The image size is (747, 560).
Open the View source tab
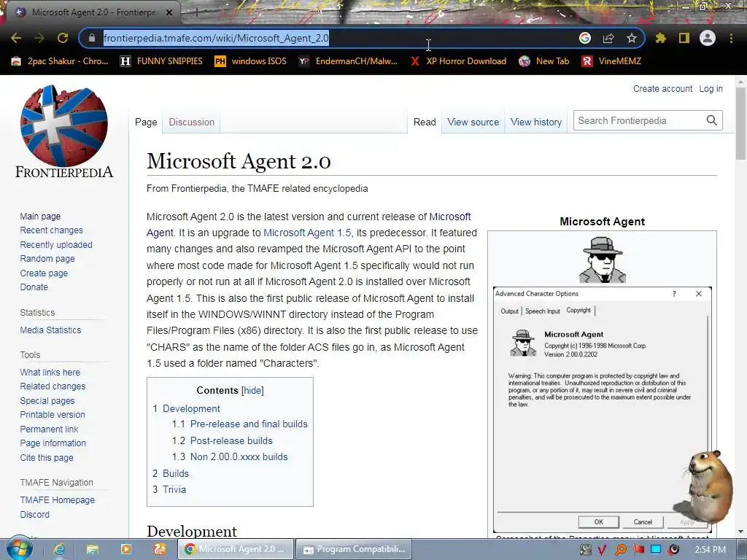(473, 122)
